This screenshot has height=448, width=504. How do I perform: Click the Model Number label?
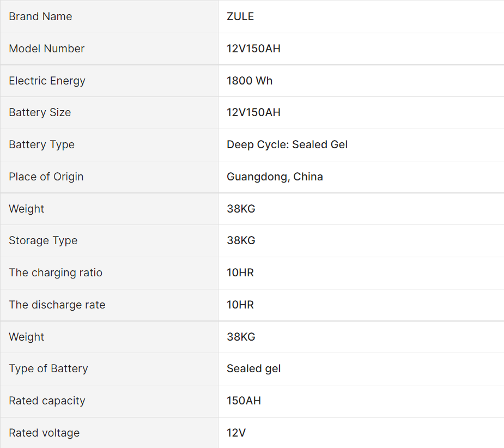click(47, 49)
